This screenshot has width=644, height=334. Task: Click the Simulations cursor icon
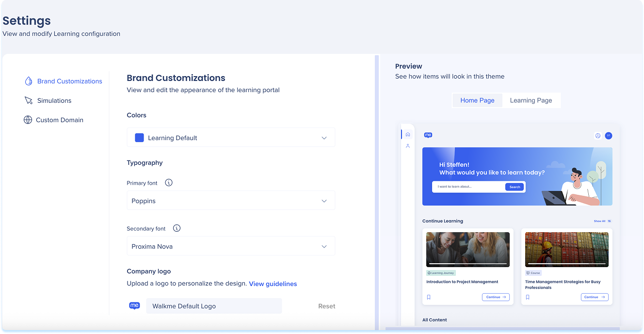click(29, 100)
